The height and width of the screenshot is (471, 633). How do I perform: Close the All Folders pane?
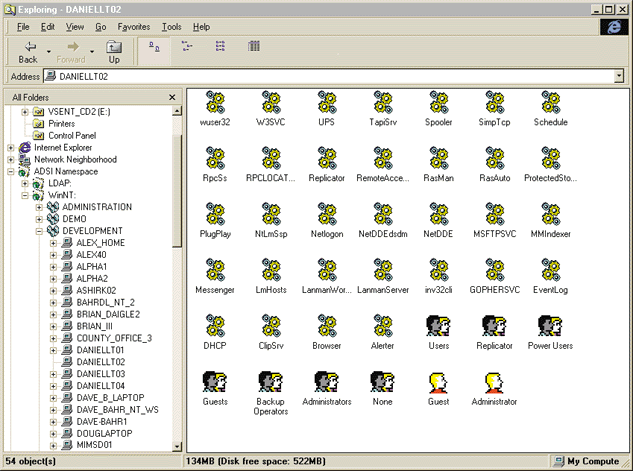point(172,97)
